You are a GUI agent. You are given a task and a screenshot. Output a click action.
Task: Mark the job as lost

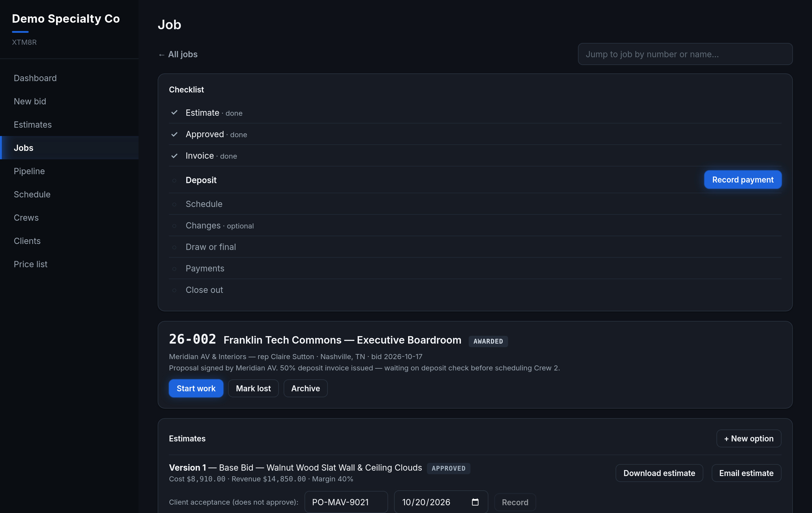[253, 388]
